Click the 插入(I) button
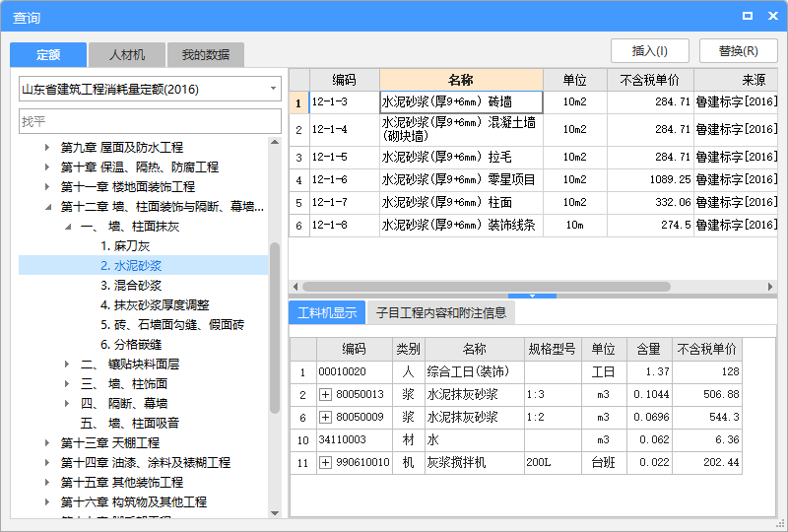Image resolution: width=788 pixels, height=532 pixels. coord(650,51)
